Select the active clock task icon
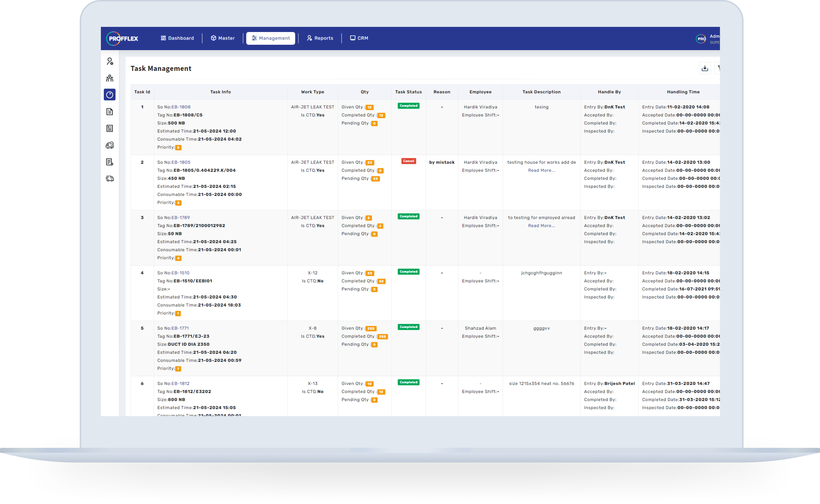This screenshot has width=820, height=504. click(x=110, y=95)
